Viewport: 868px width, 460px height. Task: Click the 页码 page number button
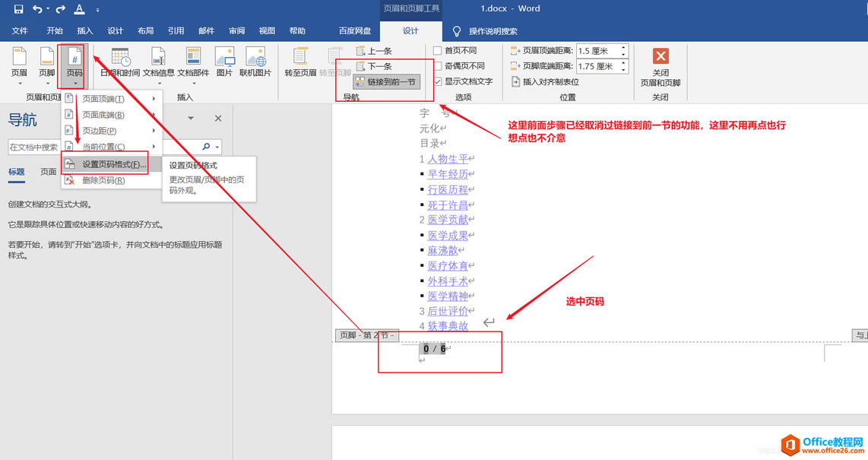[x=74, y=65]
